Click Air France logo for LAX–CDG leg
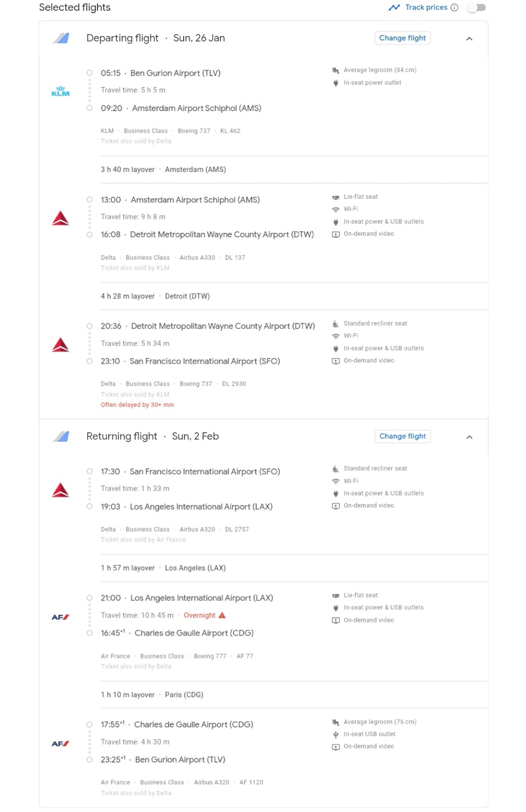Image resolution: width=526 pixels, height=812 pixels. 60,617
